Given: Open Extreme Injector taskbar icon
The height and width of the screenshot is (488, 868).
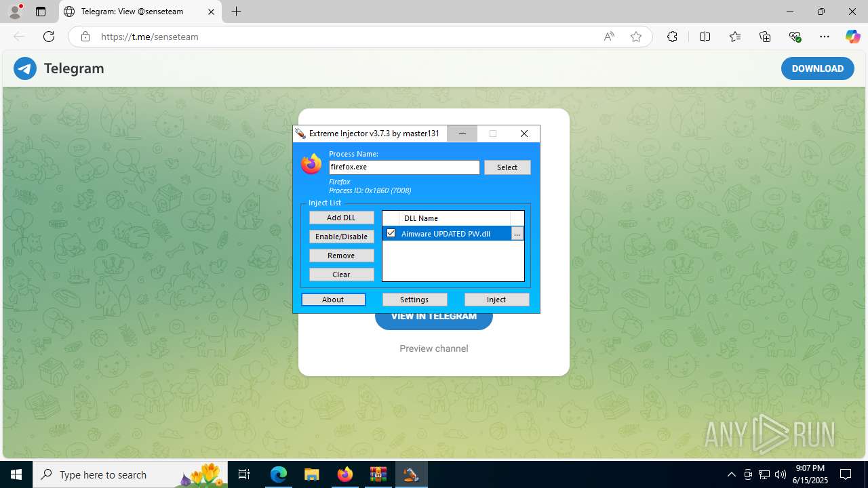Looking at the screenshot, I should coord(411,474).
